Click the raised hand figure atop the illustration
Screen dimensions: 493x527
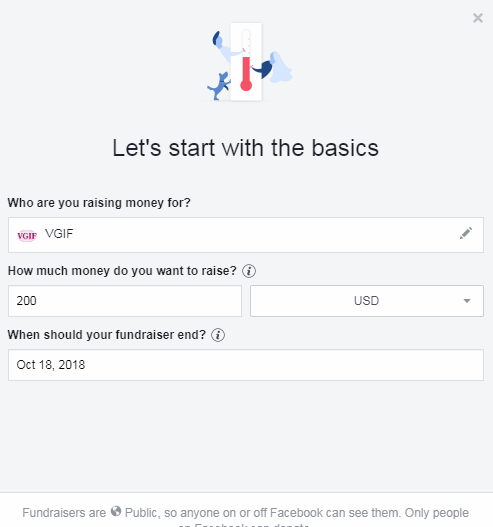click(x=226, y=46)
